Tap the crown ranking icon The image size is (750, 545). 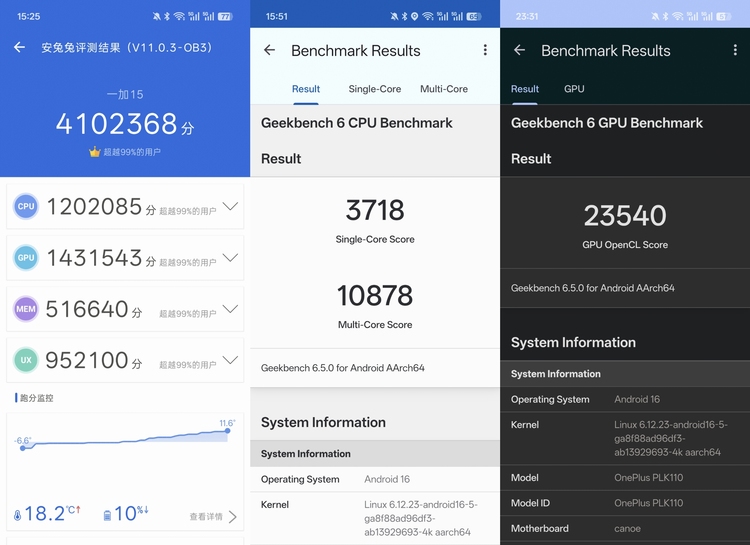point(94,152)
